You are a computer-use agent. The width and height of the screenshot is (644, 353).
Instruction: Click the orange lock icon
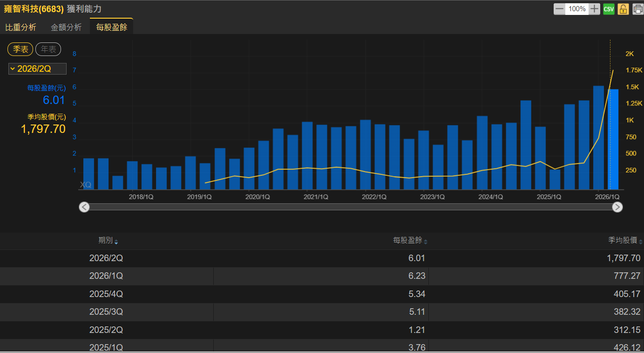coord(623,9)
